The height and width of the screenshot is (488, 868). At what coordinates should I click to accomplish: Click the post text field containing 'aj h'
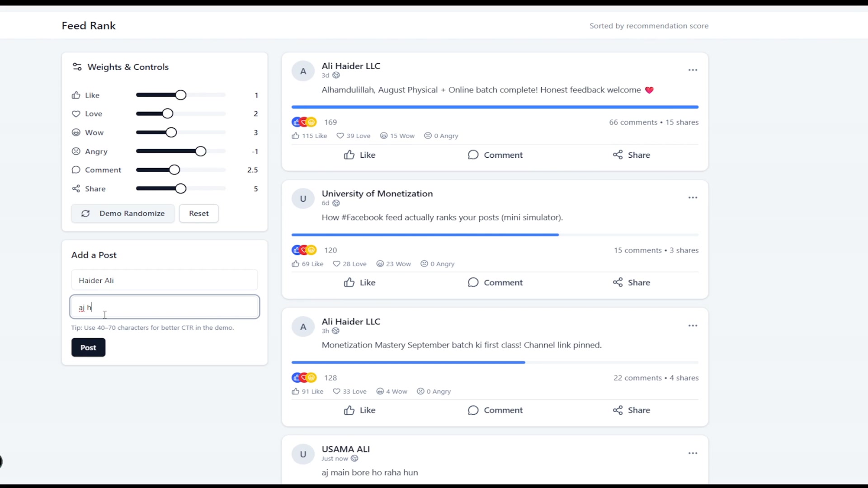[165, 307]
